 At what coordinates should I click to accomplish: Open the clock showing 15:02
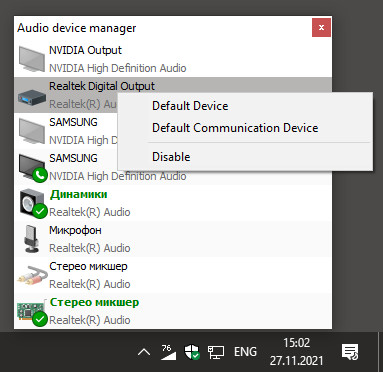(x=296, y=352)
